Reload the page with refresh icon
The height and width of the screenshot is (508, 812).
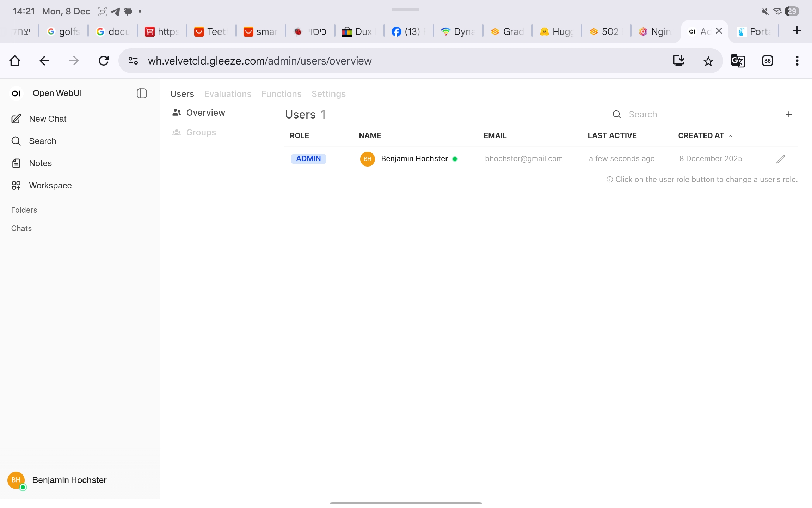103,61
